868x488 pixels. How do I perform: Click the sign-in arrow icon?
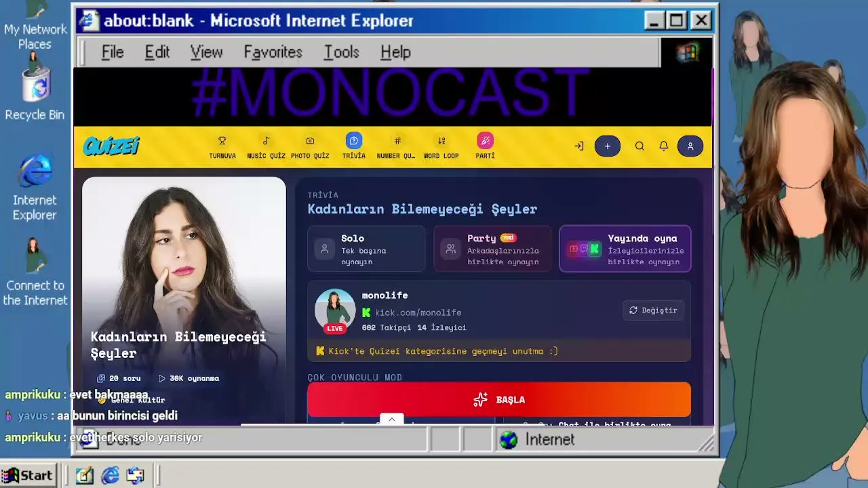578,146
